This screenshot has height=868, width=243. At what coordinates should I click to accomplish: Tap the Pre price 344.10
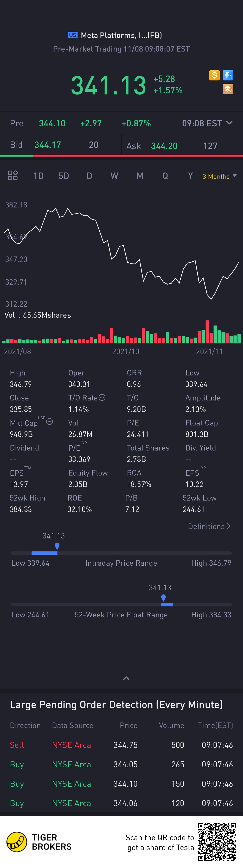pos(52,123)
